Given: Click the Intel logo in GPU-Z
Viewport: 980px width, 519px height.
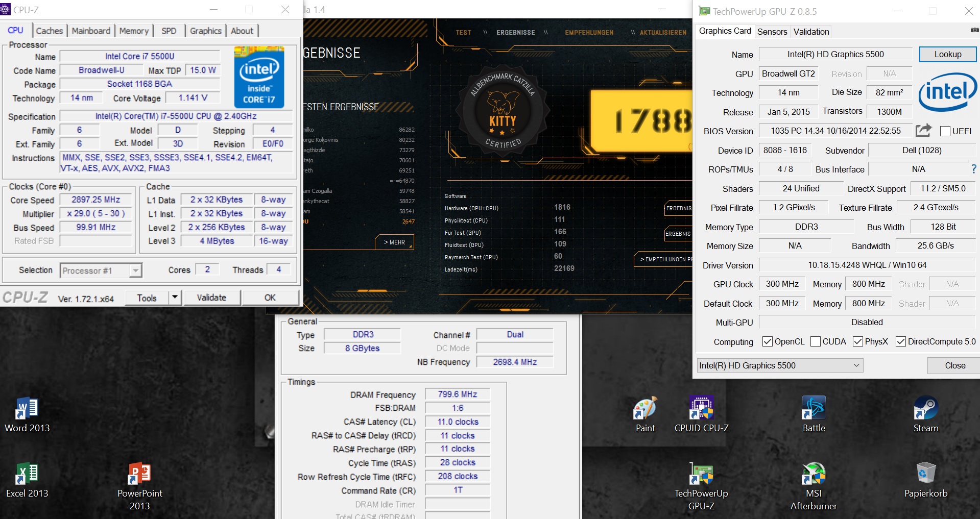Looking at the screenshot, I should pyautogui.click(x=947, y=92).
